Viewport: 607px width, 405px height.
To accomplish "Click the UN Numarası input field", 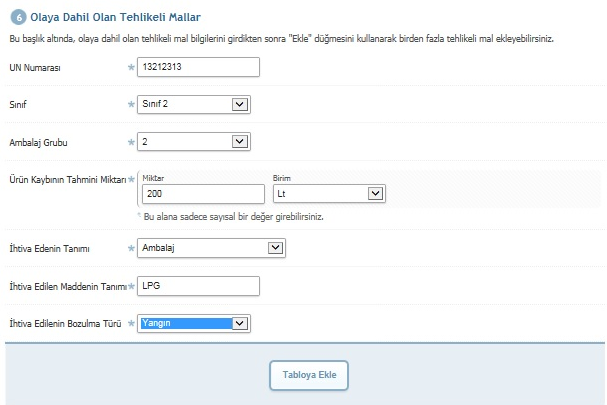I will (198, 67).
